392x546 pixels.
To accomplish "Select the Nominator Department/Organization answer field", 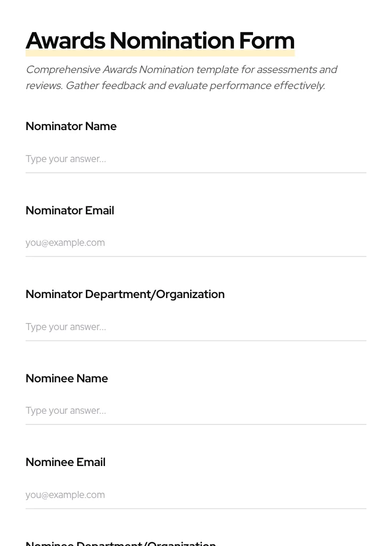I will tap(195, 327).
